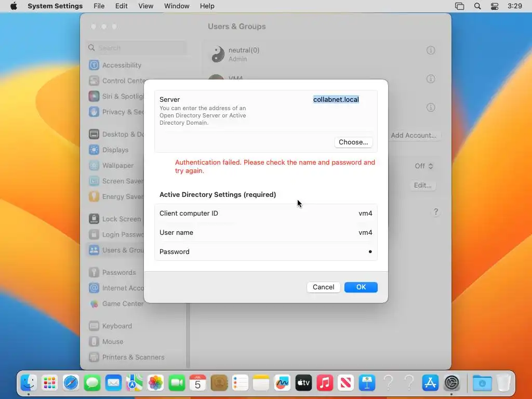532x399 pixels.
Task: Click the Edit... button behind dialog
Action: pyautogui.click(x=423, y=185)
